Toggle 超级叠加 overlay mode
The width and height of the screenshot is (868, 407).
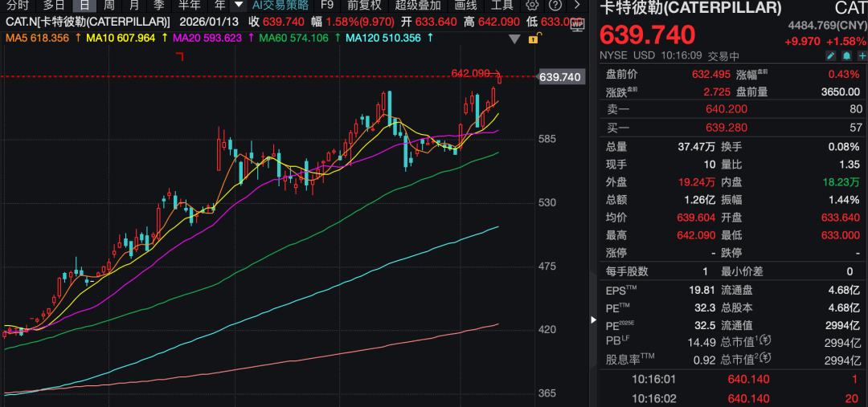pos(418,4)
